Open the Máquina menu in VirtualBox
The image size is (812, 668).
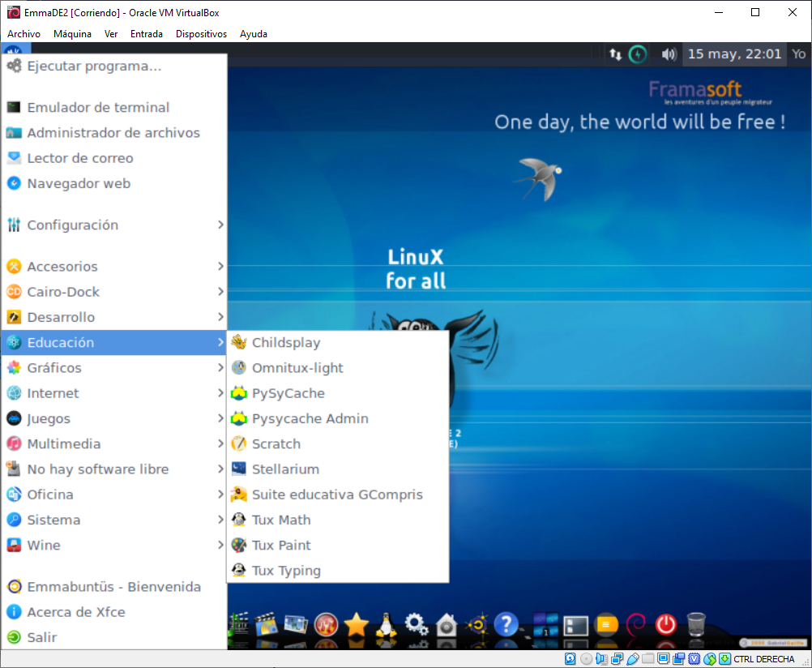tap(72, 34)
